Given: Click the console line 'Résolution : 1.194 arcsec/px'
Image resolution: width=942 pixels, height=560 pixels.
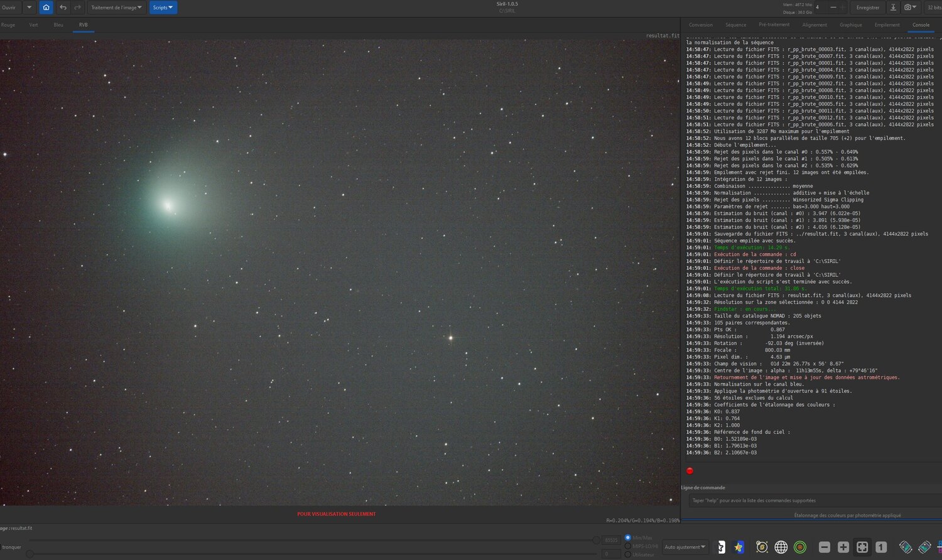Looking at the screenshot, I should [x=749, y=337].
